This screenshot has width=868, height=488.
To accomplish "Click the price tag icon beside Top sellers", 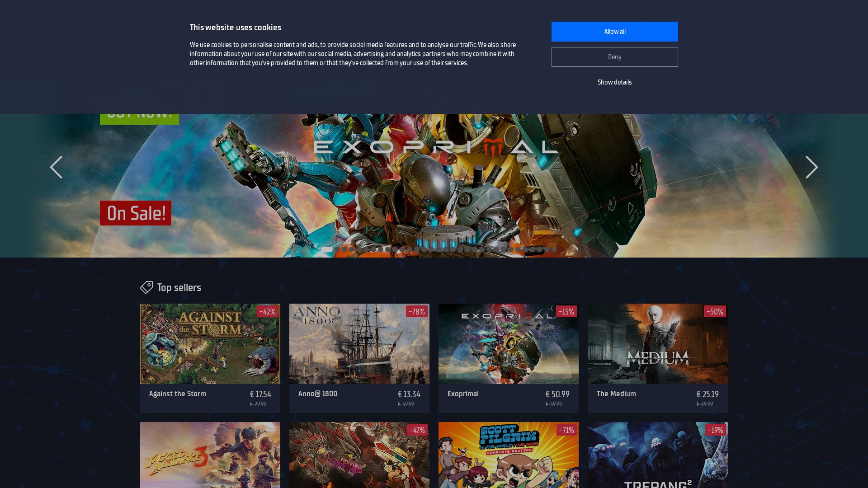I will (146, 287).
